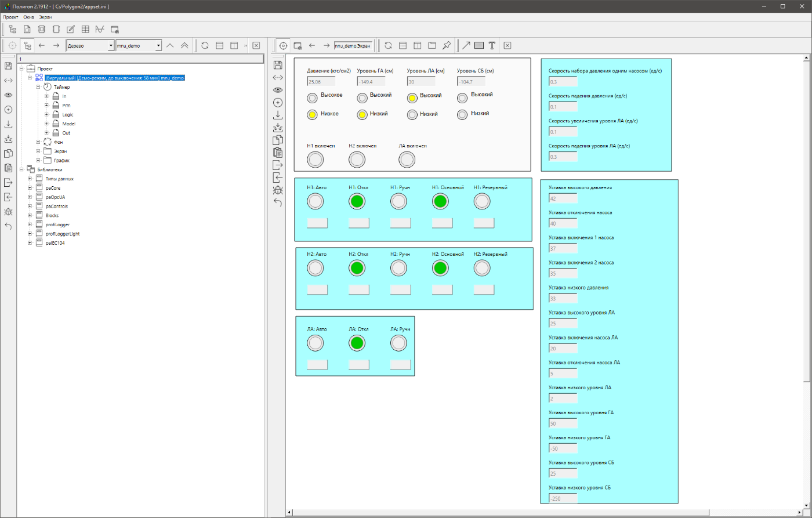
Task: Click the save icon in the screen panel sidebar
Action: click(x=278, y=64)
